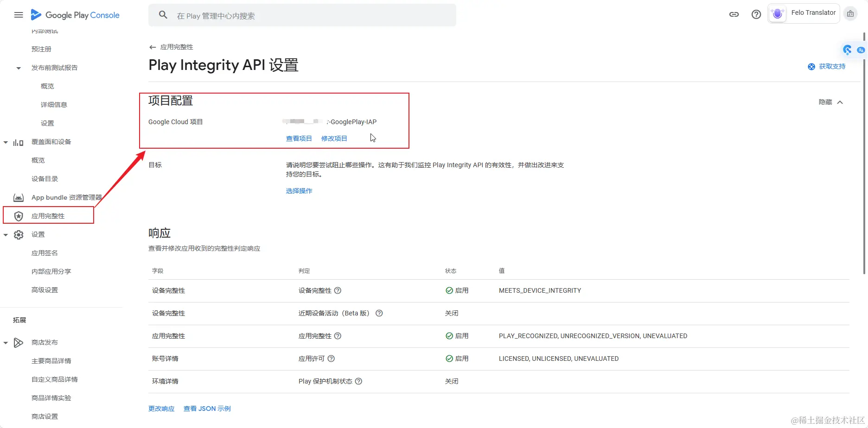Open 设备目录 in the sidebar

point(45,179)
